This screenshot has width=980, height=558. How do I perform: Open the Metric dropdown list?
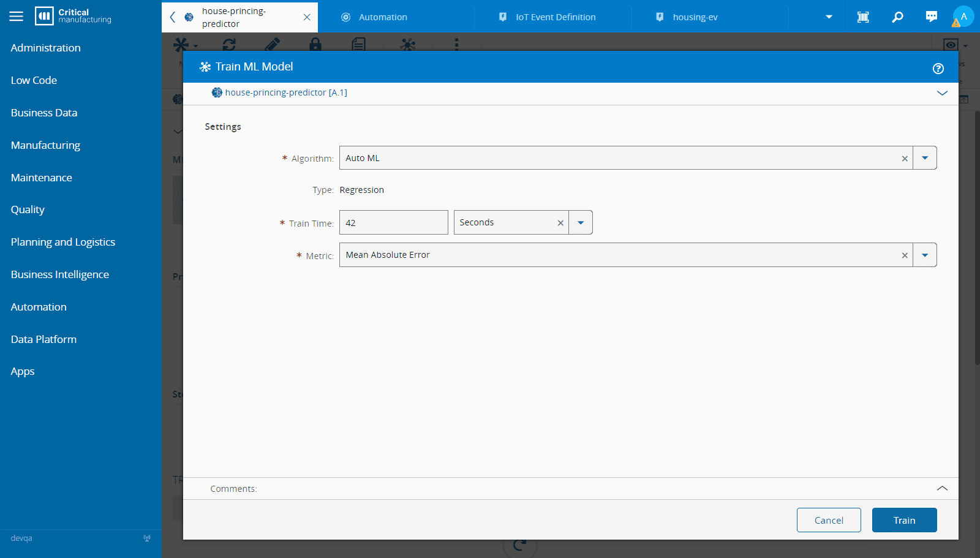click(x=924, y=255)
